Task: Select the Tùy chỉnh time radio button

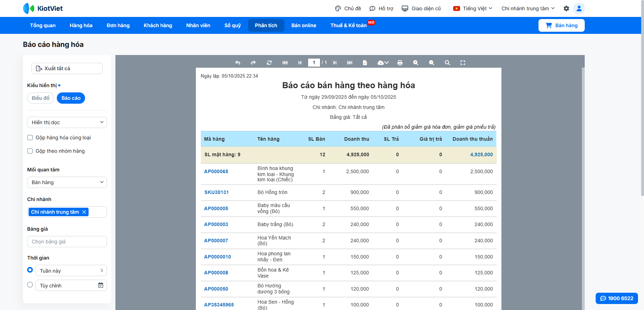Action: [x=30, y=285]
